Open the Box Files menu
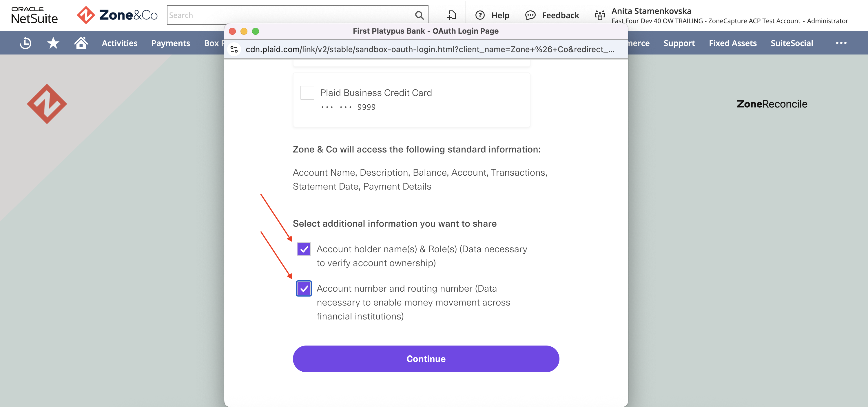 [214, 43]
